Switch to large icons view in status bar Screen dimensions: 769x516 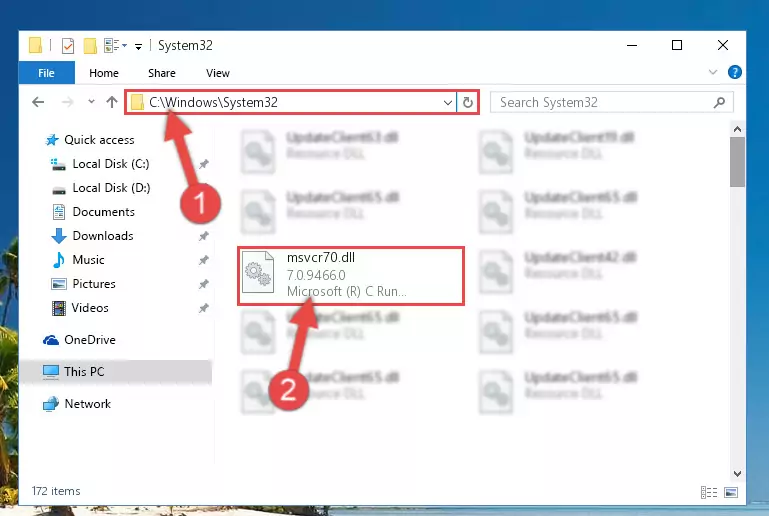click(731, 492)
